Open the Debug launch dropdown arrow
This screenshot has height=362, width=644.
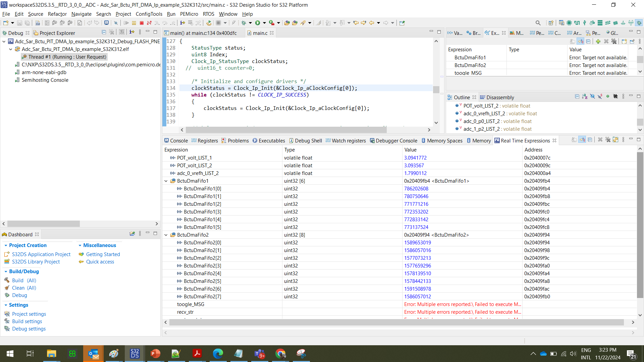[250, 23]
